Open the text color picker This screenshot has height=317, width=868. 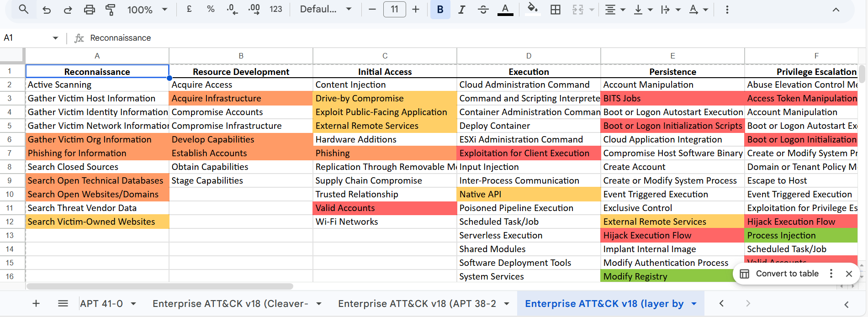pyautogui.click(x=505, y=10)
